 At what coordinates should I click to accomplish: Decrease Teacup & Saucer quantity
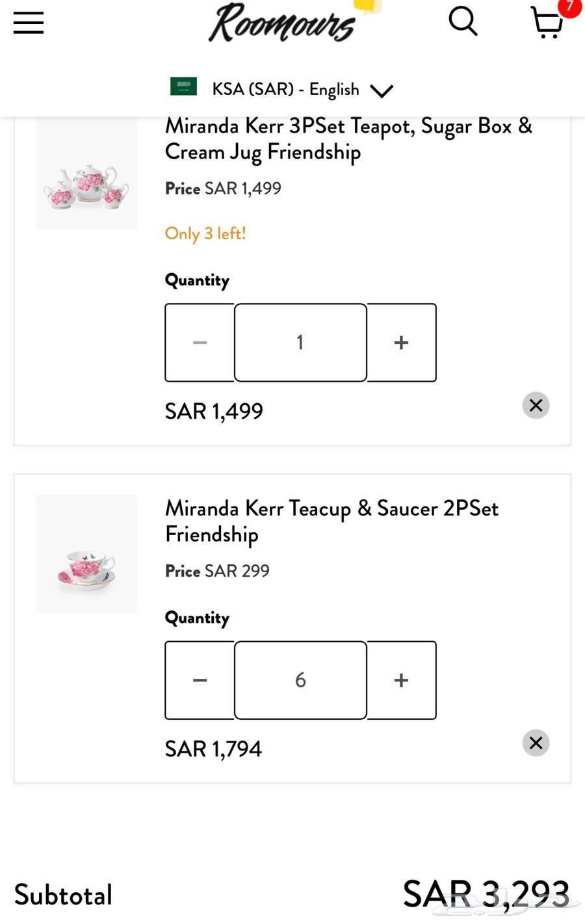pyautogui.click(x=200, y=680)
